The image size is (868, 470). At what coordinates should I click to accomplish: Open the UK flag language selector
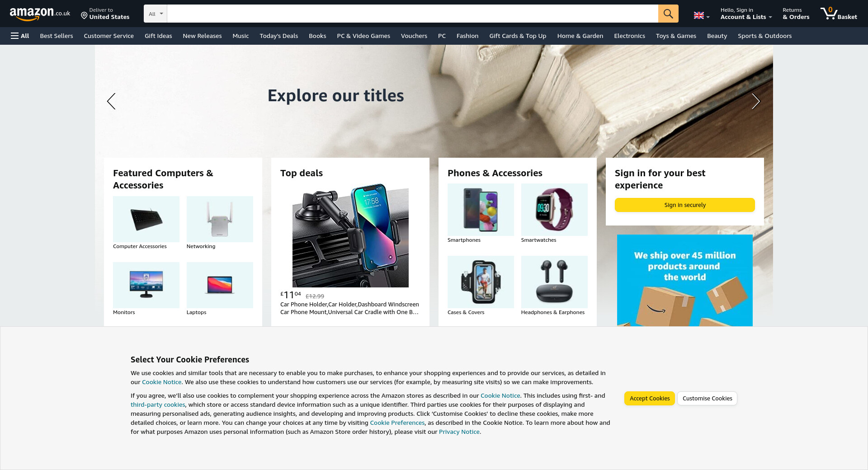click(x=702, y=16)
